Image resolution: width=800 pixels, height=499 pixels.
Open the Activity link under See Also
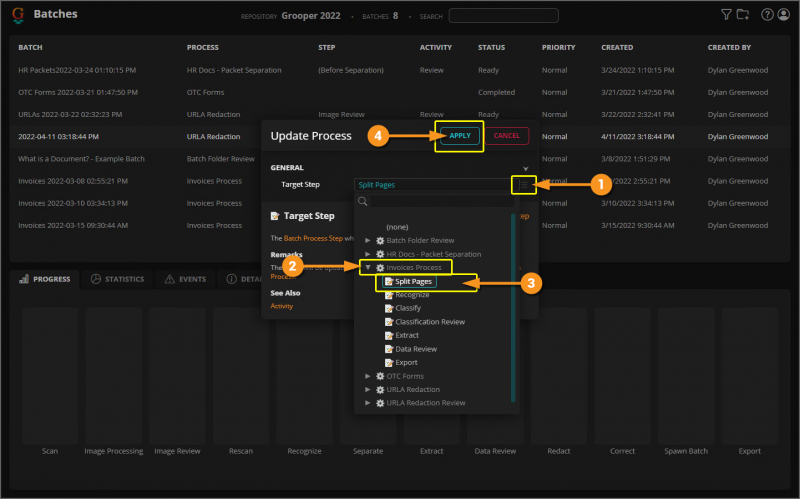coord(282,306)
